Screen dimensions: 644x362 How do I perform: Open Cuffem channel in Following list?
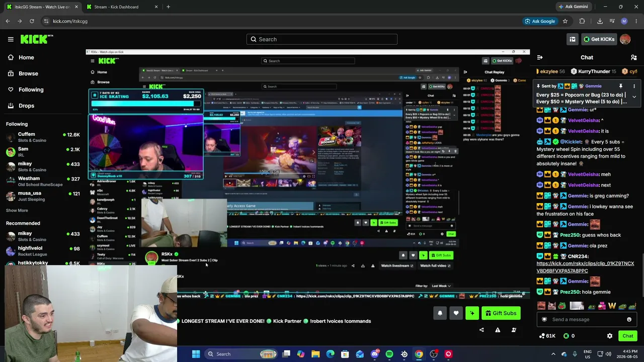pyautogui.click(x=43, y=137)
